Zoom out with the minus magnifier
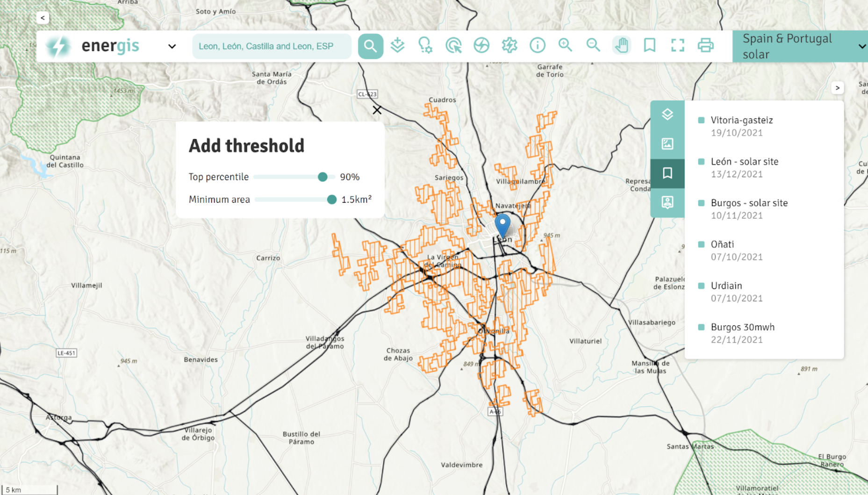This screenshot has width=868, height=495. click(x=594, y=46)
